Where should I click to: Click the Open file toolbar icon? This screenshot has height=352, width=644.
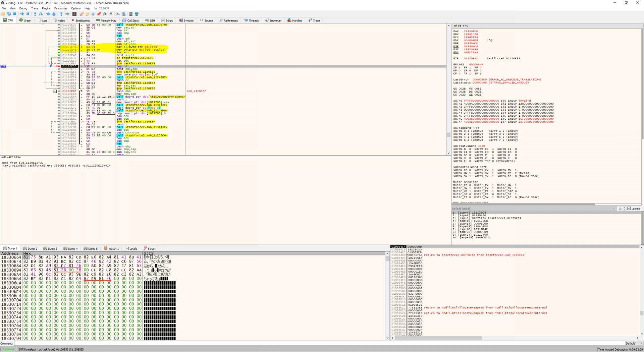pyautogui.click(x=3, y=14)
